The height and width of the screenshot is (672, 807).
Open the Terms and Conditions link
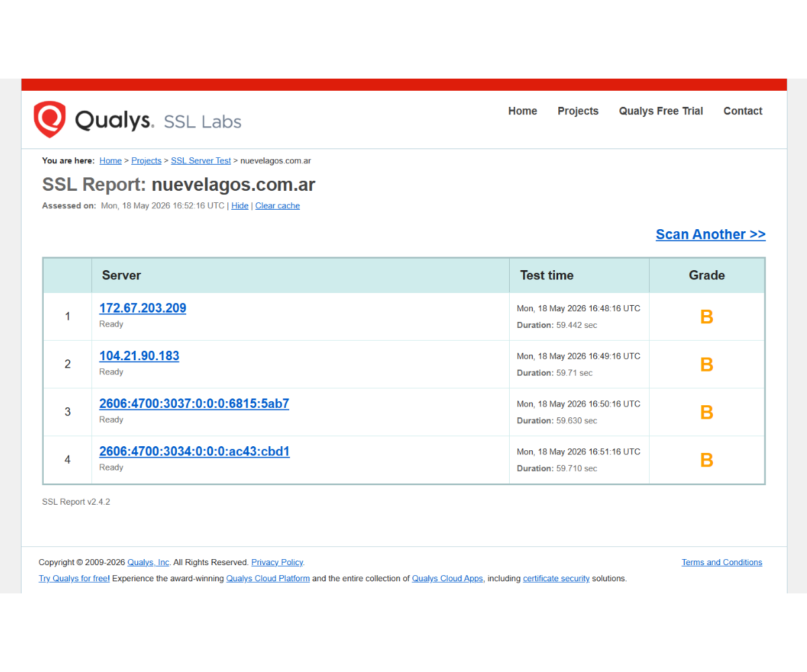click(x=722, y=562)
